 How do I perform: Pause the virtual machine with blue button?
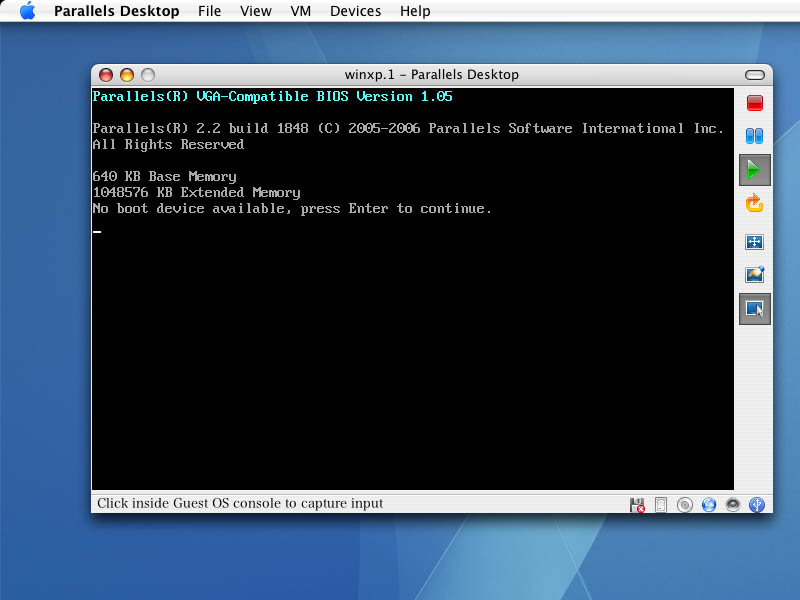[x=755, y=136]
